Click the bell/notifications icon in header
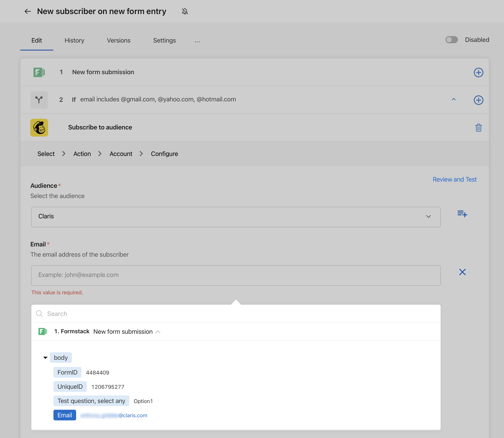The width and height of the screenshot is (504, 438). [185, 11]
